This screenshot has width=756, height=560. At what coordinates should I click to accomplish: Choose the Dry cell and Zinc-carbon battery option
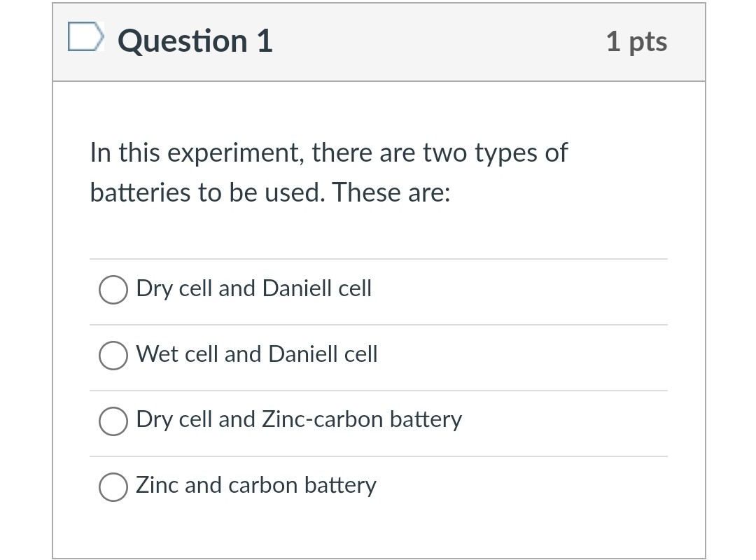point(113,421)
